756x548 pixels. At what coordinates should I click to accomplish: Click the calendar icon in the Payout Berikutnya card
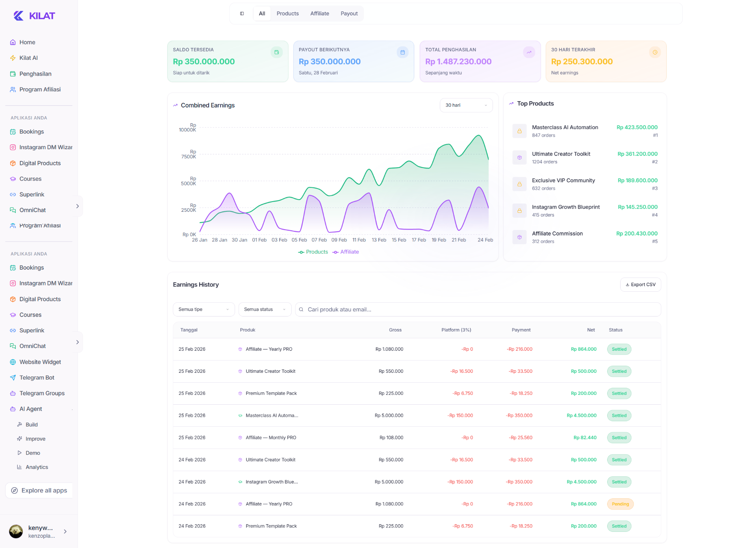click(x=402, y=52)
